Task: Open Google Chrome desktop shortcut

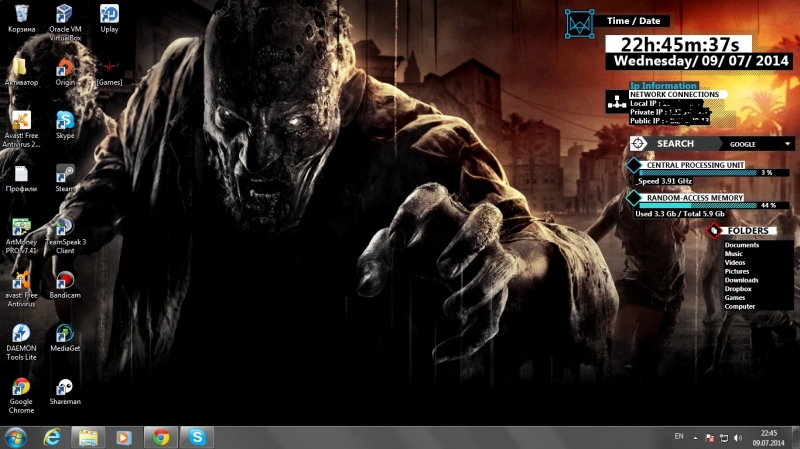Action: (x=21, y=395)
